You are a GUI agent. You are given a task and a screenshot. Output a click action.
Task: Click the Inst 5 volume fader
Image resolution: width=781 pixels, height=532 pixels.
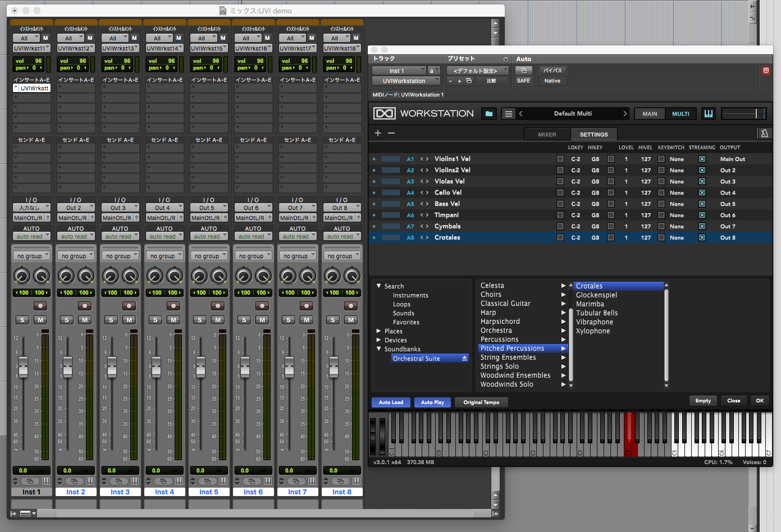(x=200, y=367)
